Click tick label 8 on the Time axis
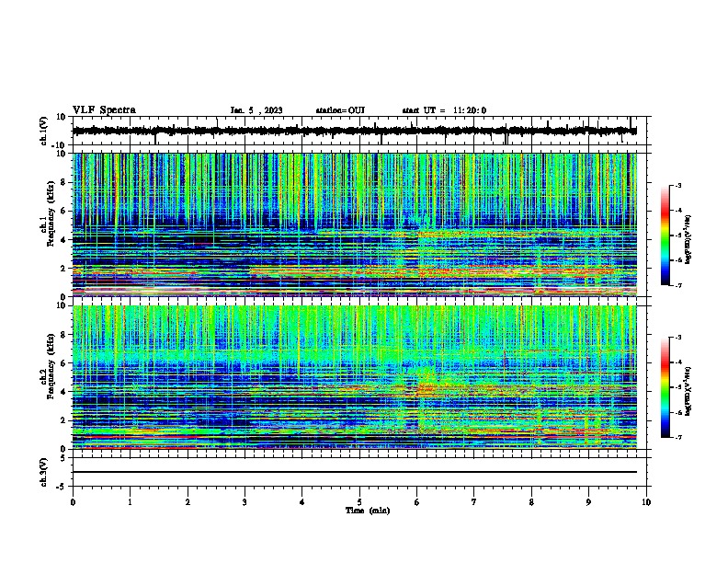Image resolution: width=728 pixels, height=563 pixels. 531,502
